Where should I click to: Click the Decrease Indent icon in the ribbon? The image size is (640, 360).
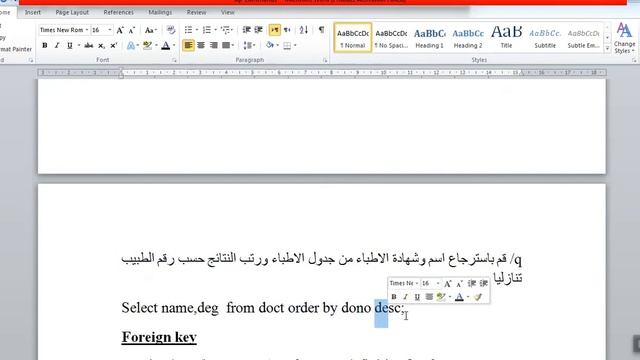tap(247, 30)
